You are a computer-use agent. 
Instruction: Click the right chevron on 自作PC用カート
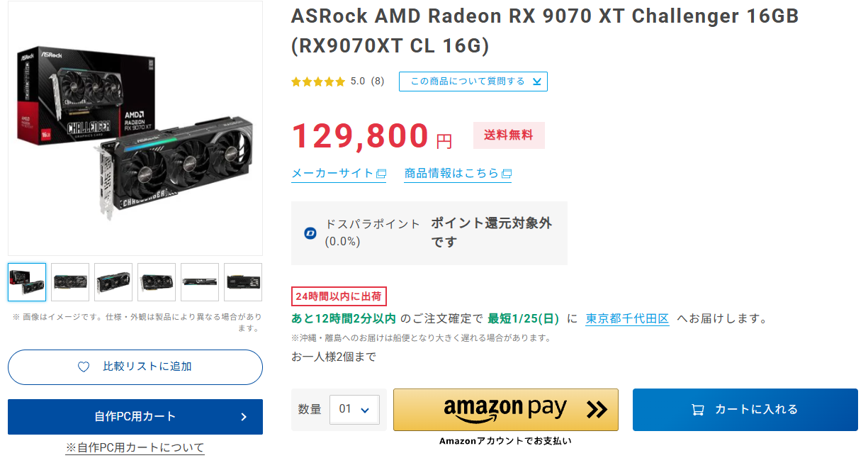(244, 417)
